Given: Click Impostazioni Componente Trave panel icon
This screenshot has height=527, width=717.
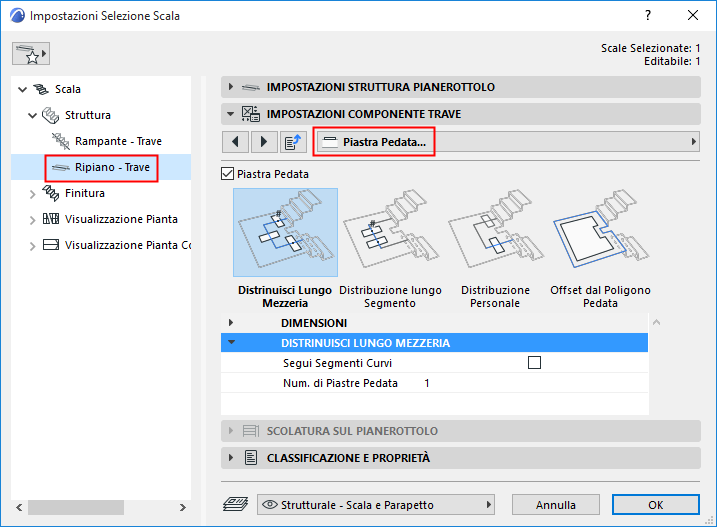Looking at the screenshot, I should click(x=251, y=113).
